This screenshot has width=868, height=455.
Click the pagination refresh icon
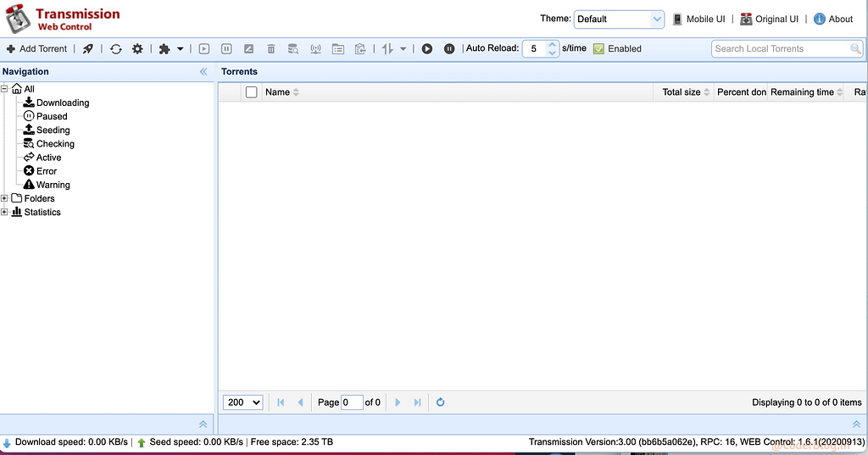[x=441, y=402]
